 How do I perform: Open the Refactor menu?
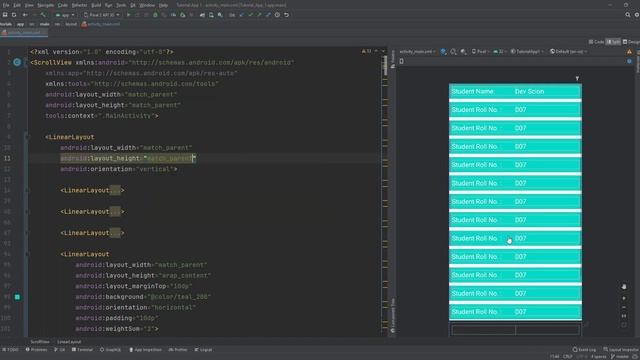coord(79,5)
